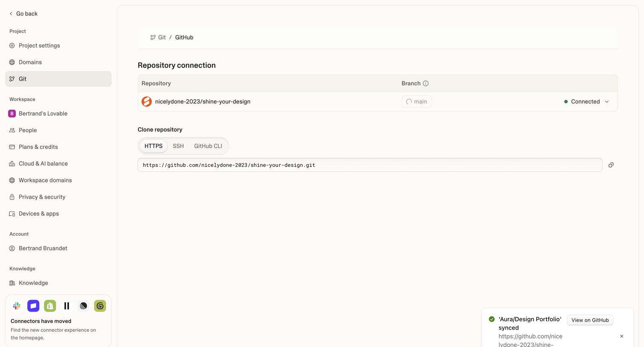The height and width of the screenshot is (347, 644).
Task: Click the Devices & apps icon
Action: click(x=12, y=214)
